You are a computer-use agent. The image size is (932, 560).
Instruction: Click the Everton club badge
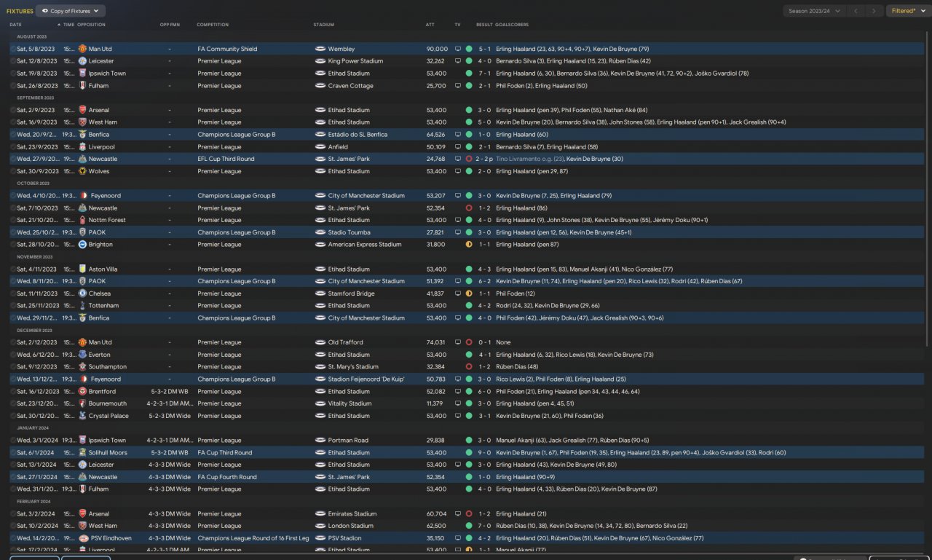pyautogui.click(x=82, y=355)
